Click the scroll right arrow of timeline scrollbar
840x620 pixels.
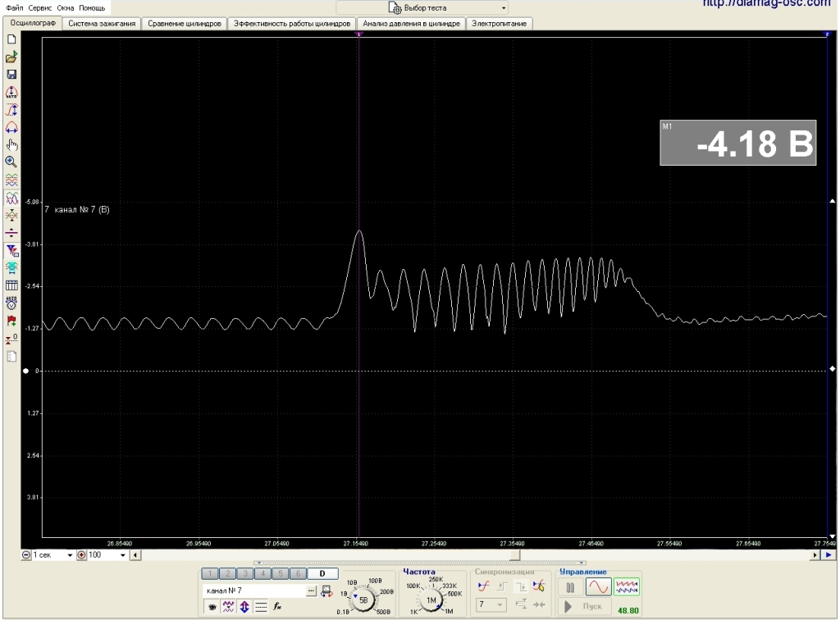pos(815,555)
